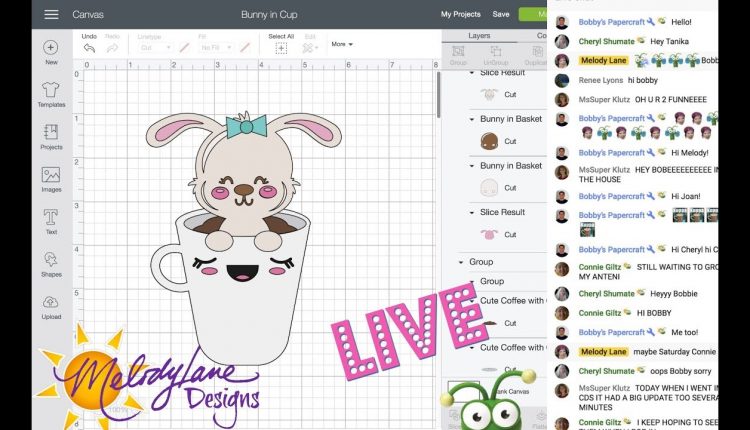Click the New project plus icon

51,47
